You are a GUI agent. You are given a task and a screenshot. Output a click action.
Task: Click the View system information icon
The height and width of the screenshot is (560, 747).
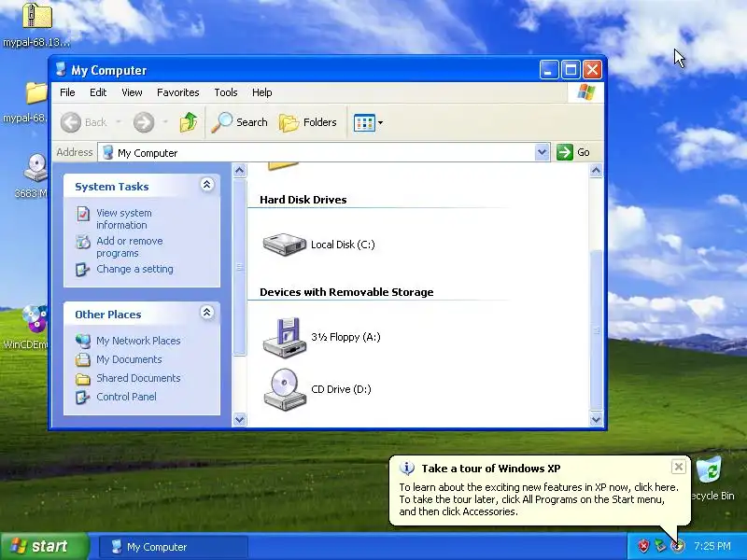[x=83, y=214]
